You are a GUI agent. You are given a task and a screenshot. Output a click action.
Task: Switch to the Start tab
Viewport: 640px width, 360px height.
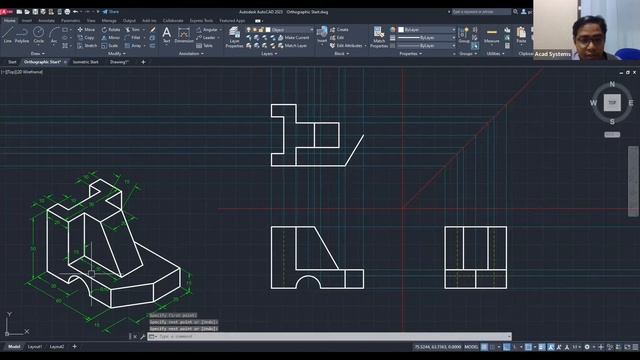(12, 62)
